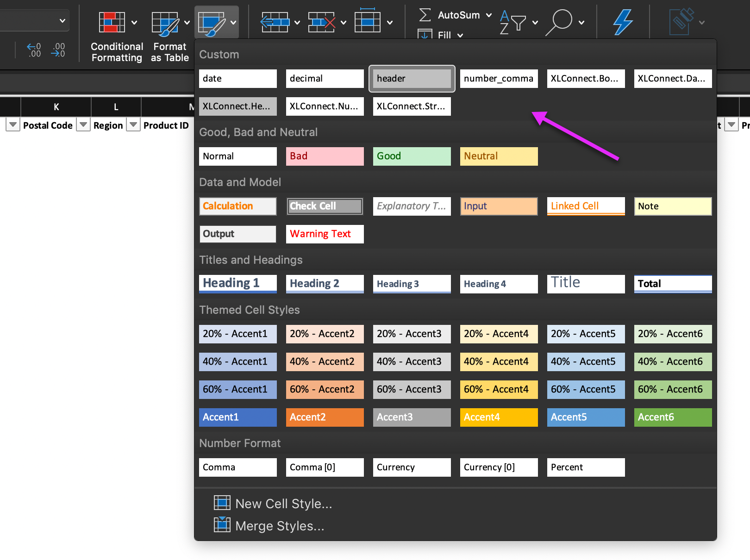Image resolution: width=750 pixels, height=560 pixels.
Task: Apply the Calculation style
Action: 238,206
